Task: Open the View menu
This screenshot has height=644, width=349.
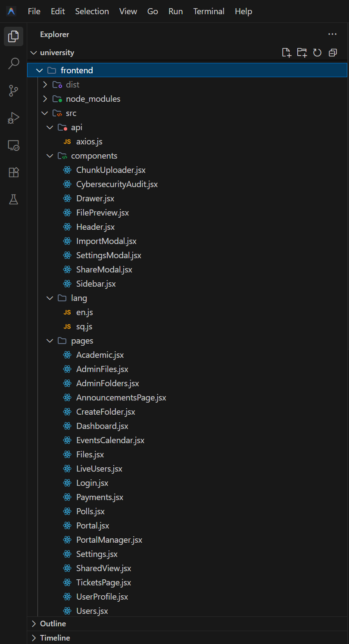Action: [128, 11]
